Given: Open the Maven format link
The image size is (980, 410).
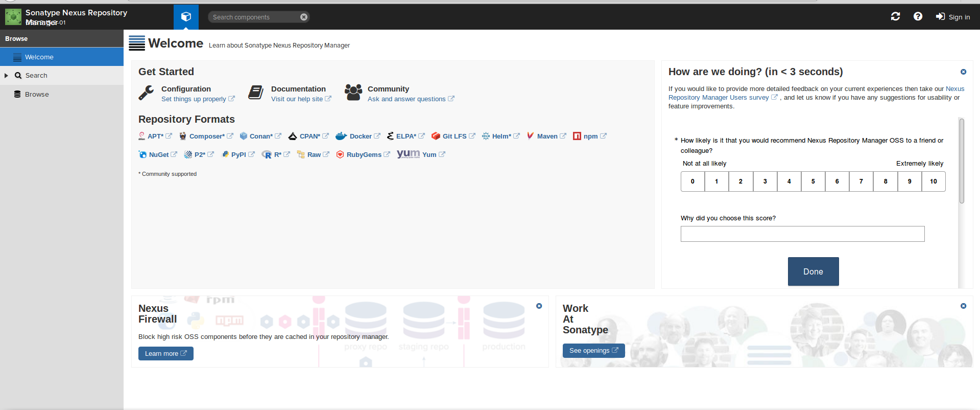Looking at the screenshot, I should click(546, 136).
